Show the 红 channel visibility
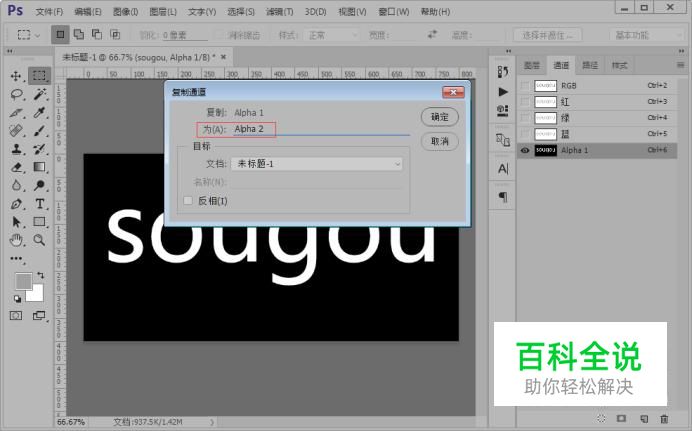 525,102
